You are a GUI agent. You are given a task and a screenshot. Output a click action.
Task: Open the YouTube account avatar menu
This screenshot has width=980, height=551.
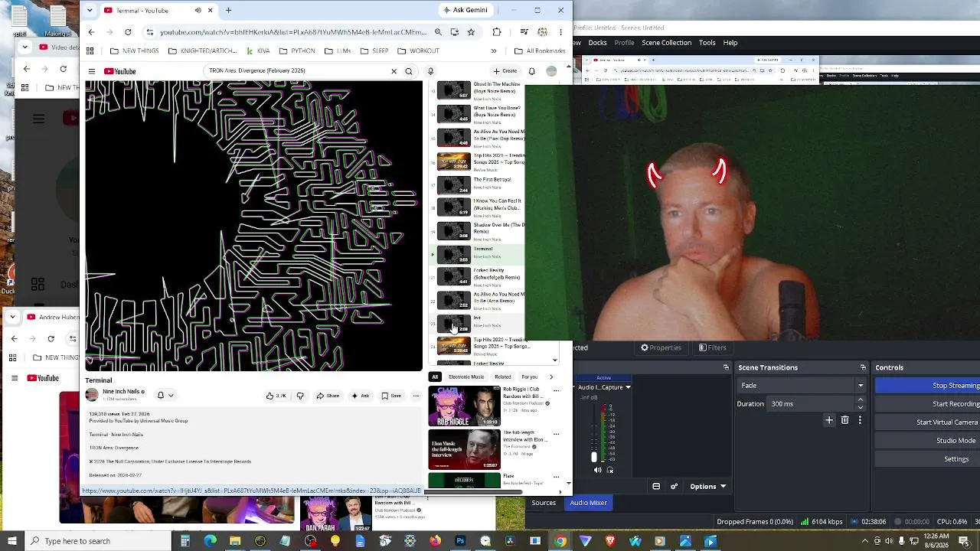[551, 71]
